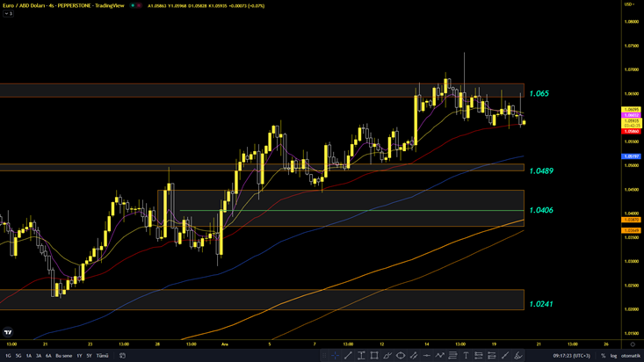Viewport: 644px width, 362px height.
Task: Select the parallel channel tool
Action: click(414, 356)
